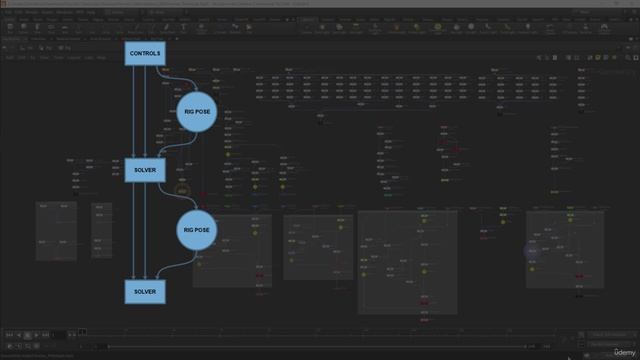Jump to first frame in playbar
This screenshot has width=640, height=360.
(9, 335)
